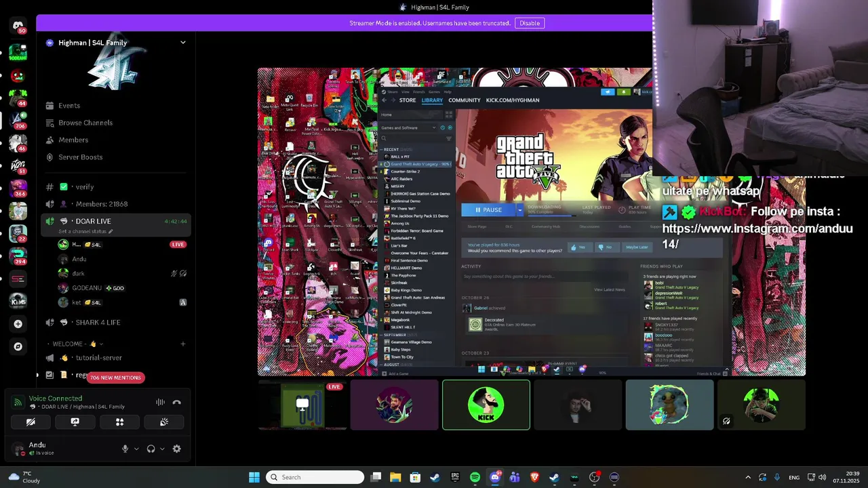Viewport: 868px width, 488px height.
Task: Start an activity with shapes icon
Action: tap(119, 422)
